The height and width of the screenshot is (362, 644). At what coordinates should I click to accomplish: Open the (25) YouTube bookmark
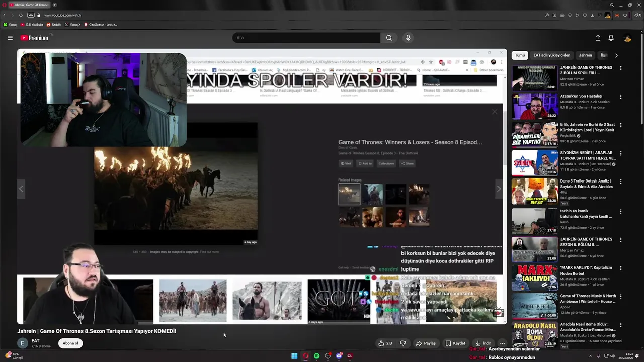[32, 25]
